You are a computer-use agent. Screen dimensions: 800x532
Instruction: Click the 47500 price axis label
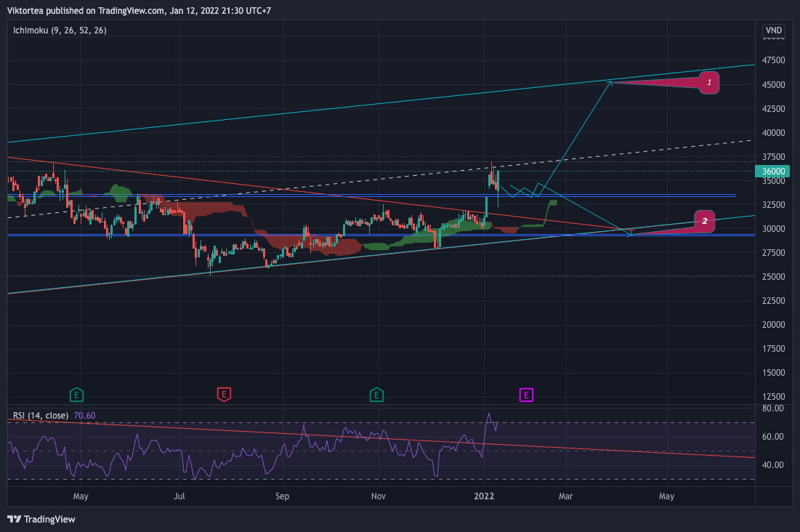773,60
